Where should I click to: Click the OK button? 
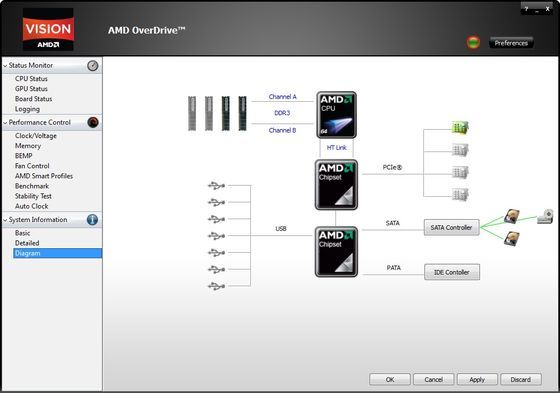tap(390, 379)
